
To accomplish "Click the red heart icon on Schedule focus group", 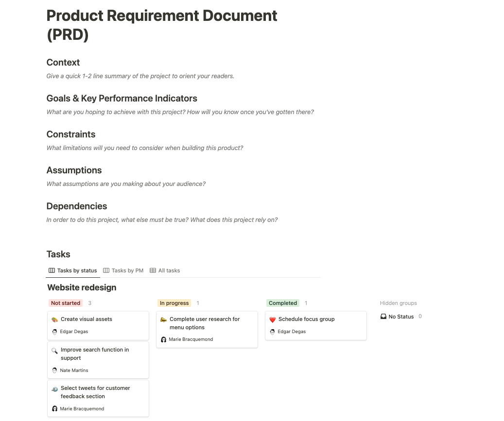I will point(273,320).
